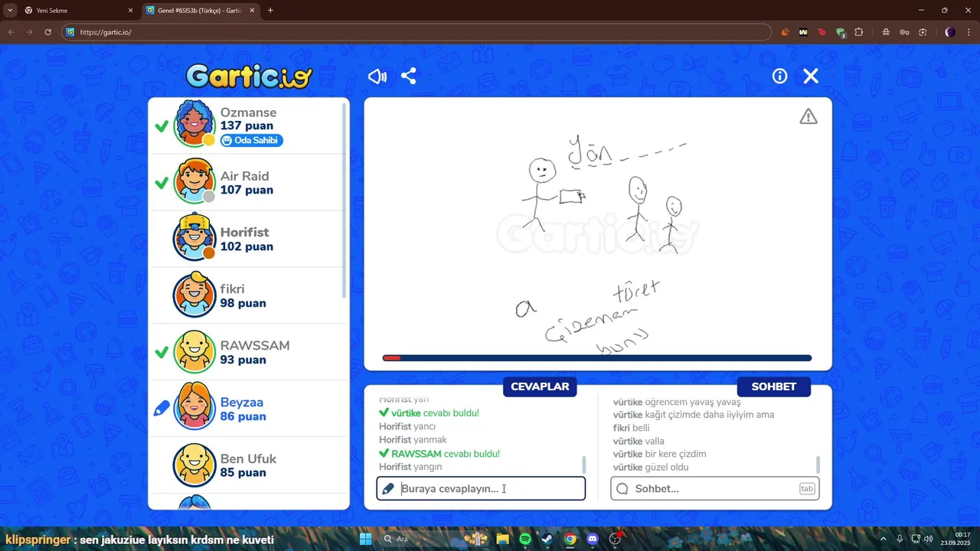Click Ben Ufuk's avatar

click(194, 465)
